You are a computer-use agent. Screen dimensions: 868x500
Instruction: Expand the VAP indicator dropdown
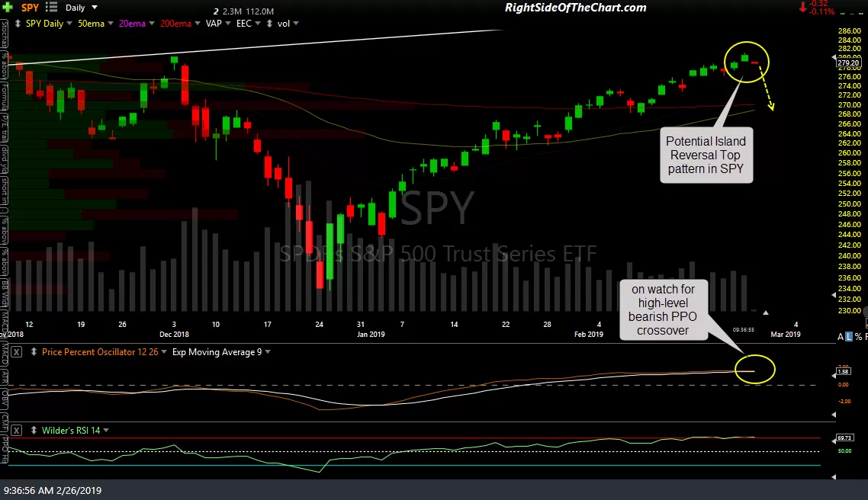tap(228, 23)
